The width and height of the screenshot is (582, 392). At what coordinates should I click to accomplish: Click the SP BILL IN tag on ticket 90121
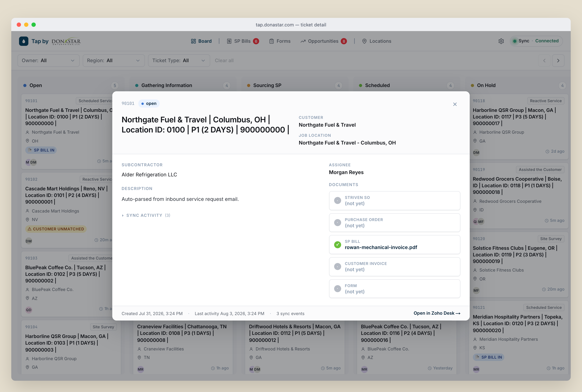[489, 357]
